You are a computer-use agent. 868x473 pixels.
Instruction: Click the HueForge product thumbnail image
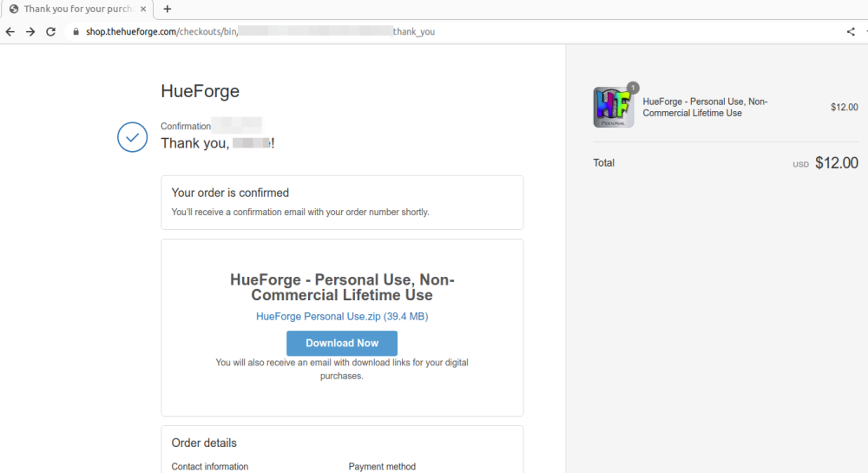(614, 108)
